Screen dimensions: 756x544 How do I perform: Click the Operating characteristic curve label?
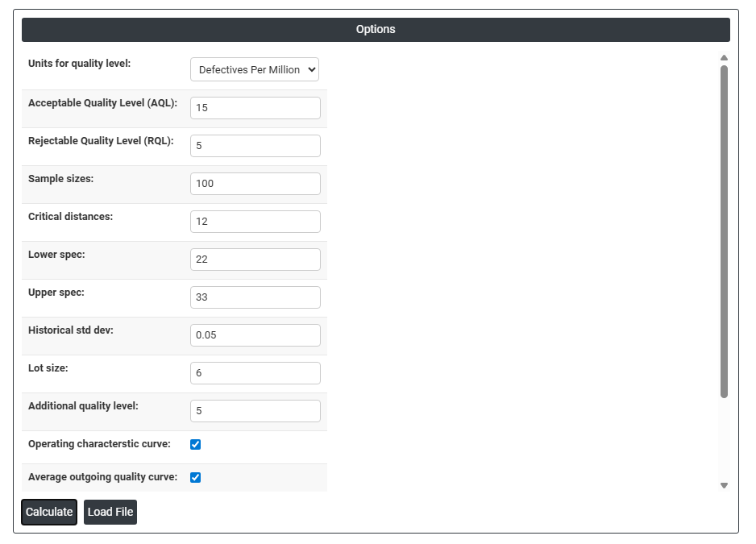click(99, 444)
